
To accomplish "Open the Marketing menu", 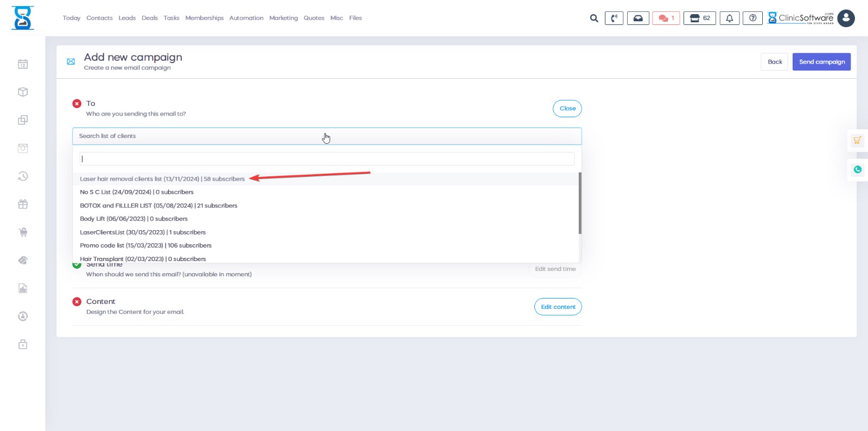I will tap(283, 18).
